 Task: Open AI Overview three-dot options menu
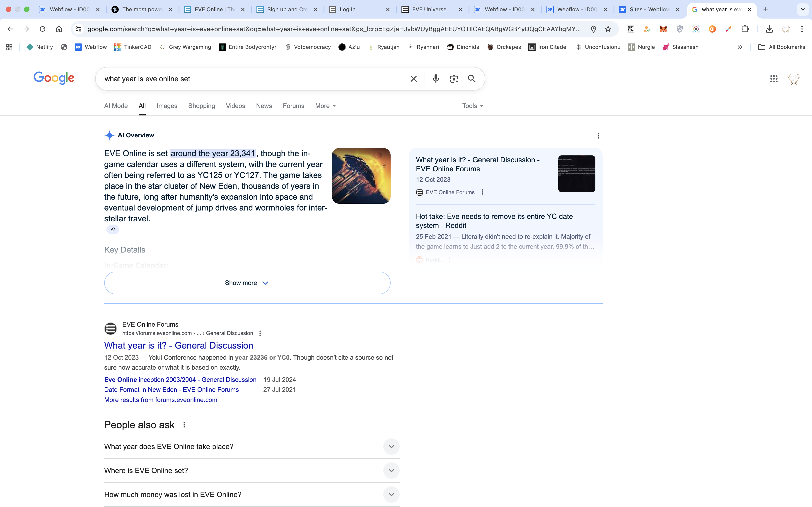[x=598, y=136]
